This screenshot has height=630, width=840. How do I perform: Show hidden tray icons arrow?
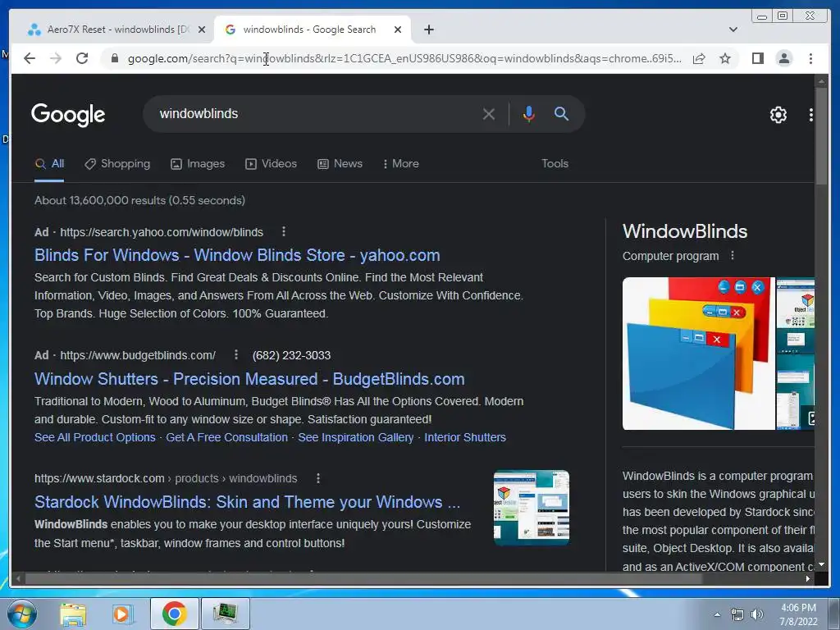click(x=717, y=614)
